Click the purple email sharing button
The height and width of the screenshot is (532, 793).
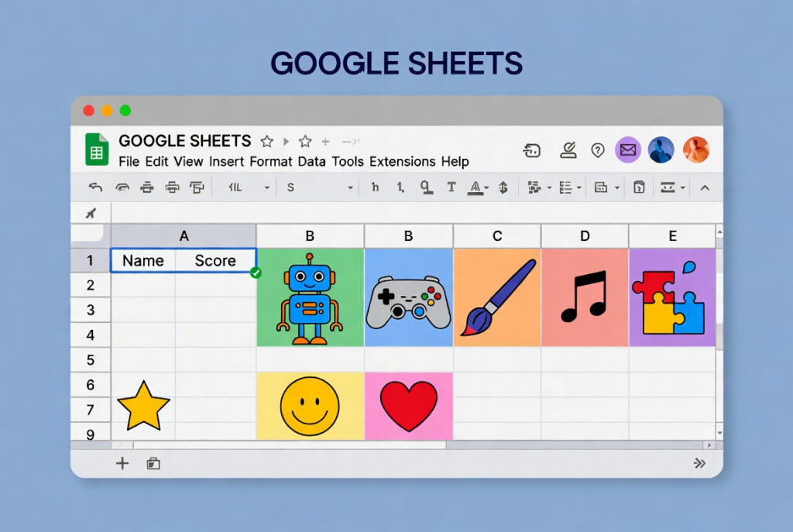[x=629, y=149]
